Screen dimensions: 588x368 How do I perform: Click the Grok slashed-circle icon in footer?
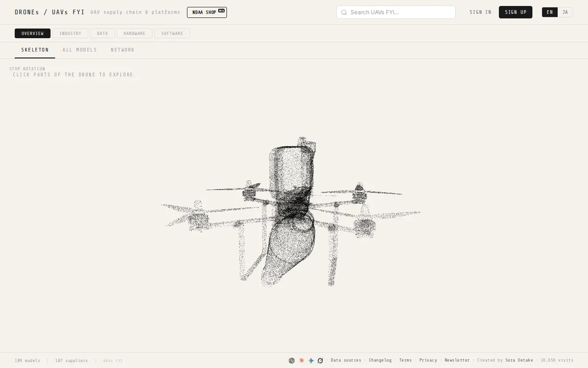point(321,361)
